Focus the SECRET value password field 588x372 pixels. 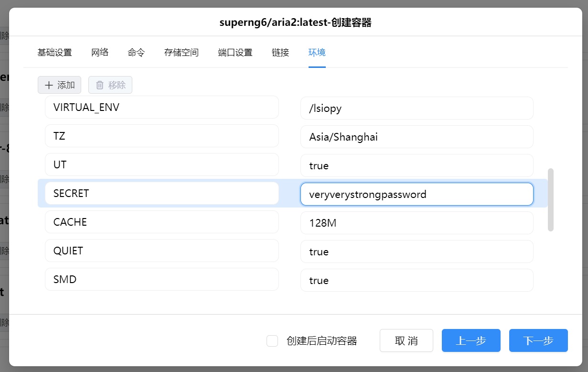tap(417, 194)
